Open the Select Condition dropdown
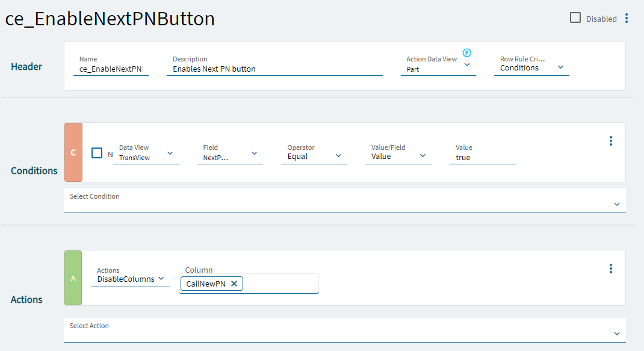 click(x=617, y=205)
